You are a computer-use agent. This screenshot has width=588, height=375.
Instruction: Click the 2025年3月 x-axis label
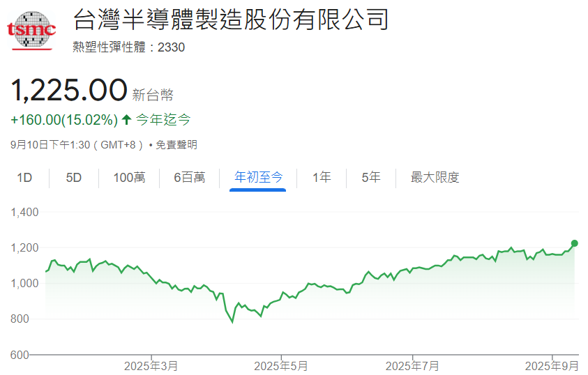click(151, 366)
